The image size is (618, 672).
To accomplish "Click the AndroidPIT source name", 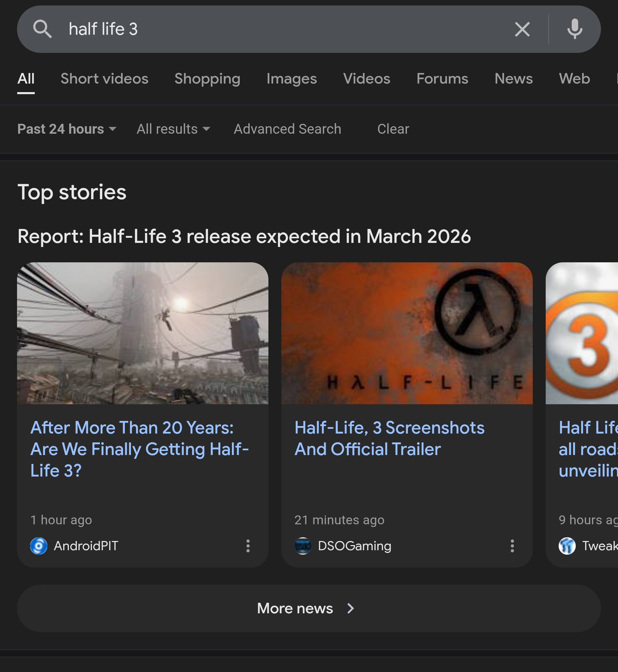I will coord(86,546).
